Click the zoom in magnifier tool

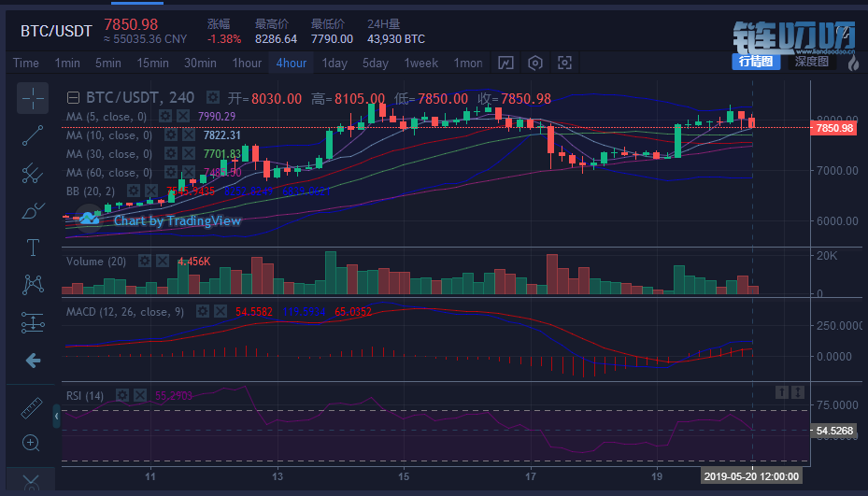tap(31, 443)
